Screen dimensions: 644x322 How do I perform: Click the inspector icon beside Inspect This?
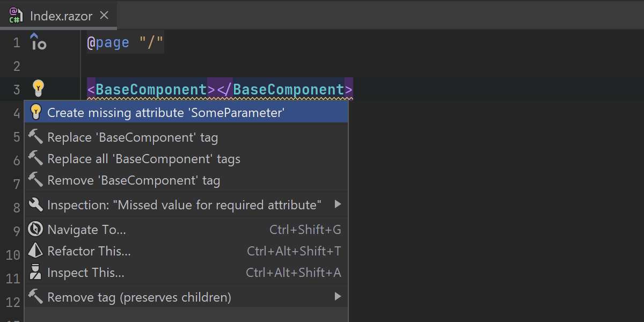coord(35,273)
